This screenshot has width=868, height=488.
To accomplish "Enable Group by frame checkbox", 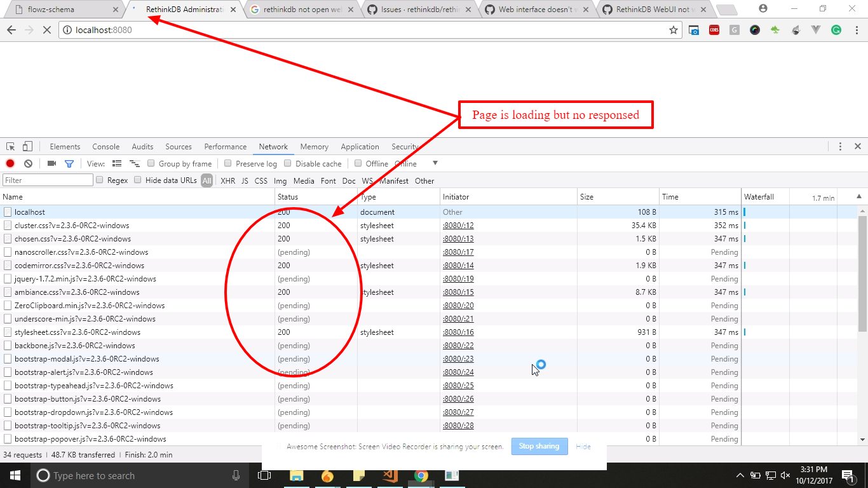I will coord(151,163).
